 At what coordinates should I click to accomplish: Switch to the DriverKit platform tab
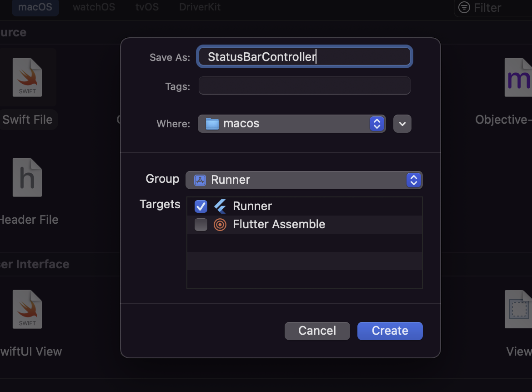(200, 7)
